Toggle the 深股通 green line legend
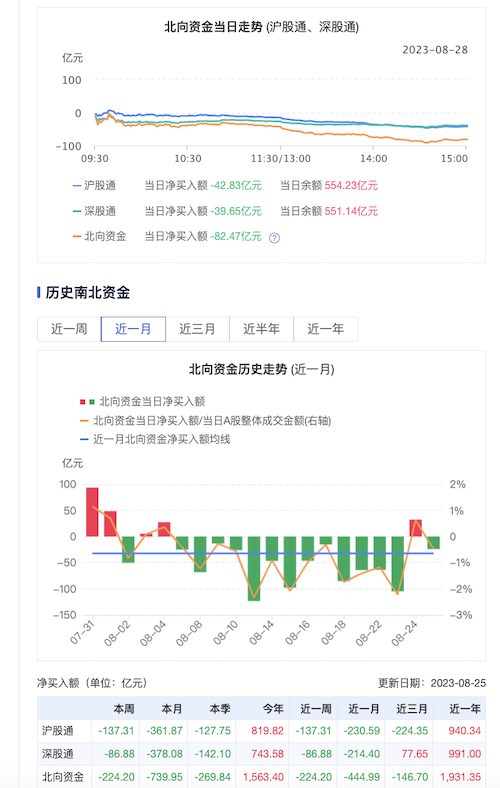Image resolution: width=500 pixels, height=788 pixels. [x=94, y=211]
